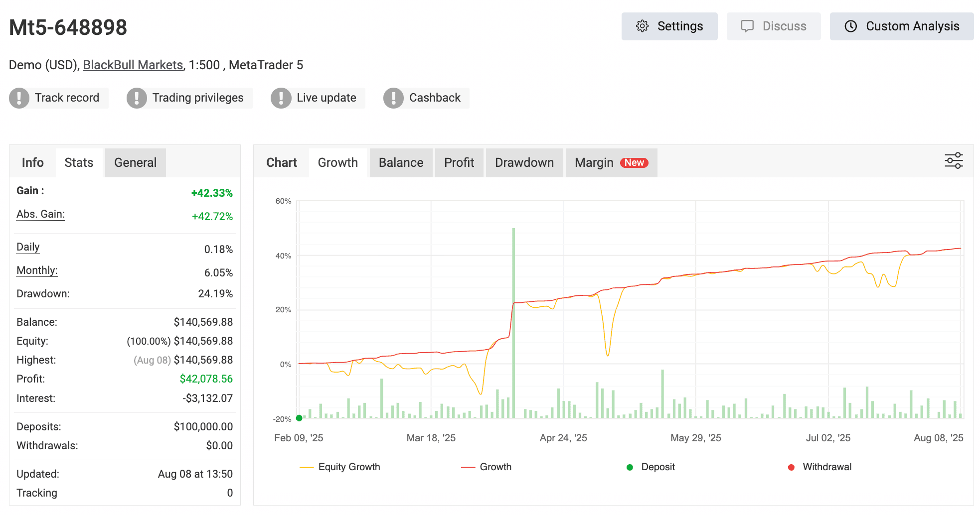Screen dimensions: 980x515
Task: Open the BlackBull Markets broker link
Action: click(x=133, y=65)
